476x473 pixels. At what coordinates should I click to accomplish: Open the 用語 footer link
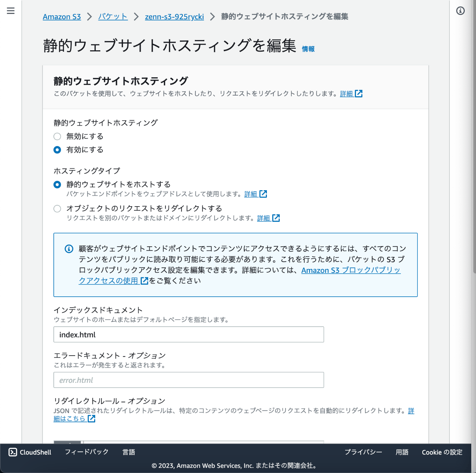pyautogui.click(x=402, y=452)
